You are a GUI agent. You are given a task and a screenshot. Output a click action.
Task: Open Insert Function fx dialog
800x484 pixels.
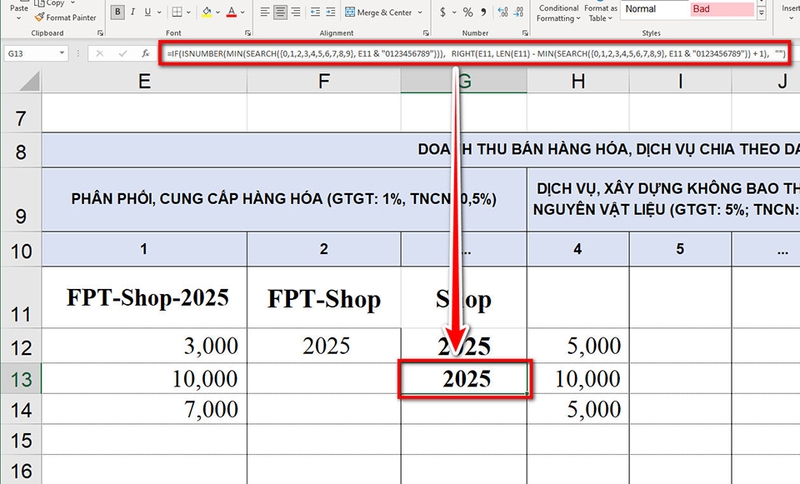tap(145, 53)
